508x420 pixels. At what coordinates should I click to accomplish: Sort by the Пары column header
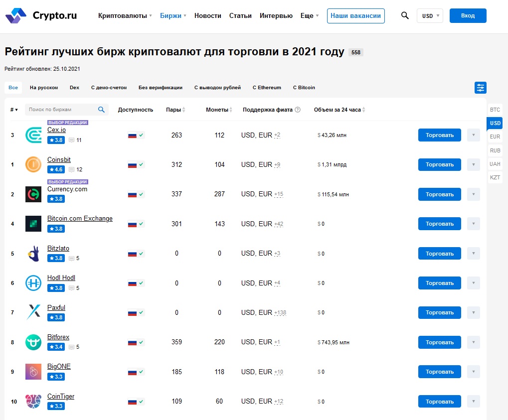pyautogui.click(x=175, y=110)
